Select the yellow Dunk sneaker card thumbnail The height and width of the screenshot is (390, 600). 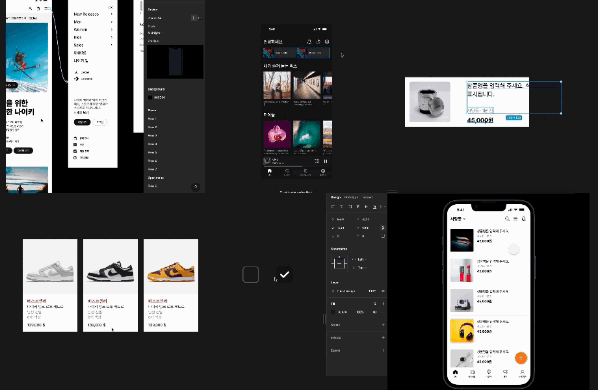click(x=171, y=267)
